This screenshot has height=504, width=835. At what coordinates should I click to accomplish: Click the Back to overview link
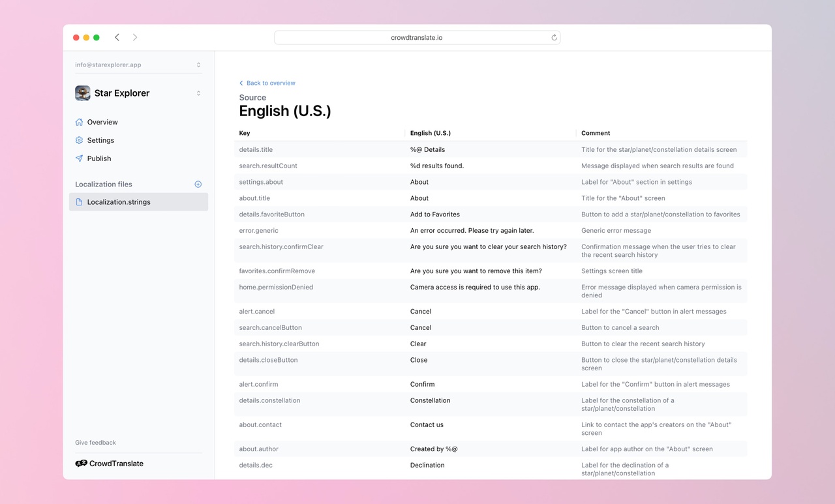(x=267, y=83)
